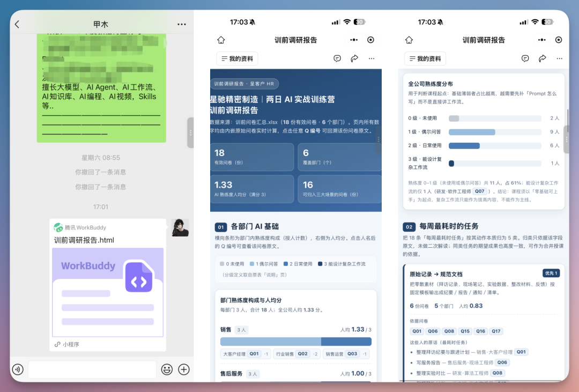Screen dimensions: 579x392
Task: Open comments icon on the 星驰精密制造 report screen
Action: [x=337, y=58]
